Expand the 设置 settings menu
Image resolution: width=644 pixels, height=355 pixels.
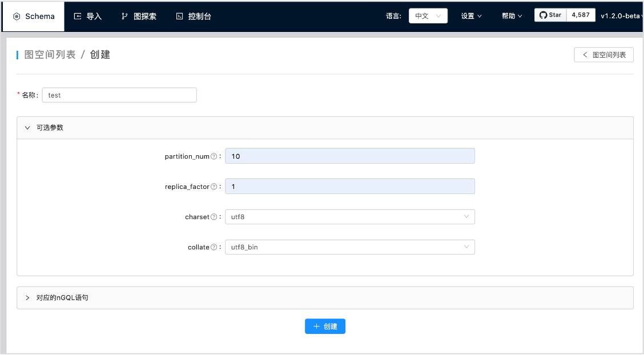471,16
